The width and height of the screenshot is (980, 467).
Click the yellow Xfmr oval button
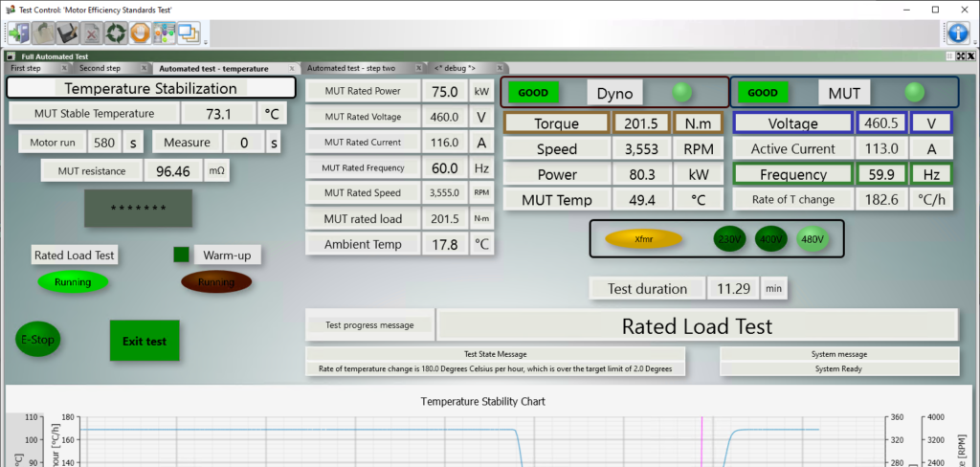[x=642, y=239]
